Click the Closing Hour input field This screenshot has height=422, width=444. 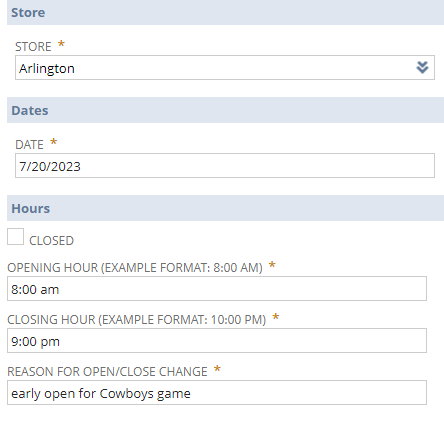point(217,341)
